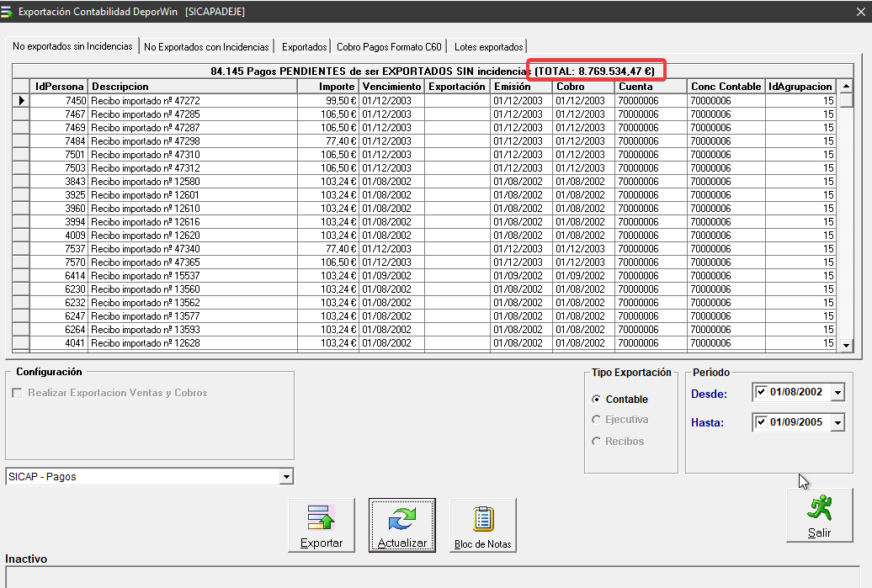Click the row selector for IdPersona 7450

(21, 101)
